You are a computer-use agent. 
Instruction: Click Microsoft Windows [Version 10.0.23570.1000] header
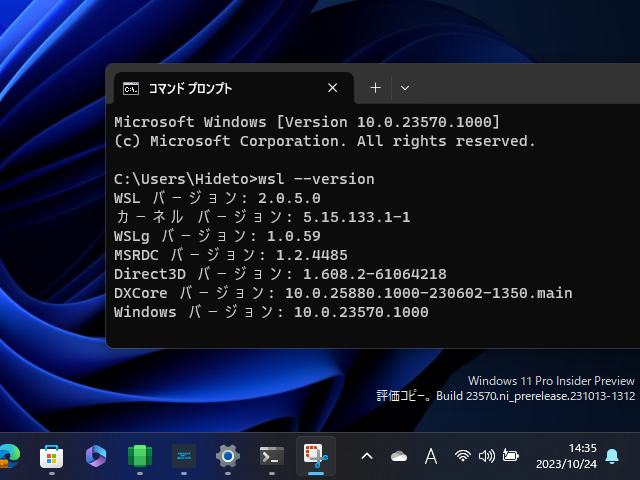[x=307, y=122]
